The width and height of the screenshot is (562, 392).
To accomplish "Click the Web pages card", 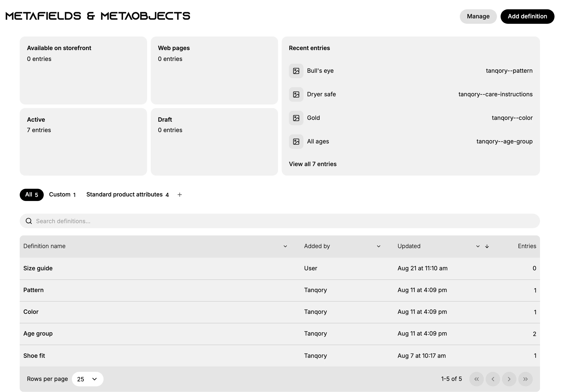I will 214,70.
